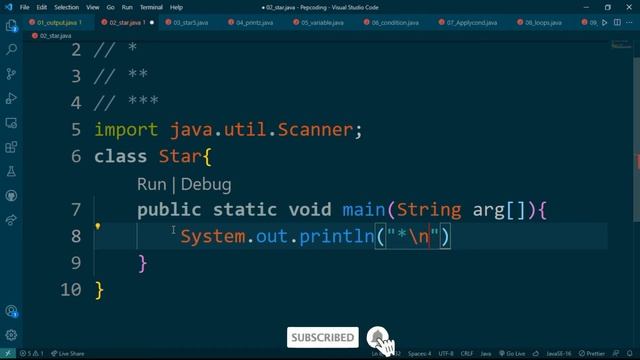The image size is (640, 360).
Task: Switch to the 07_Applycond.java tab
Action: [x=471, y=22]
